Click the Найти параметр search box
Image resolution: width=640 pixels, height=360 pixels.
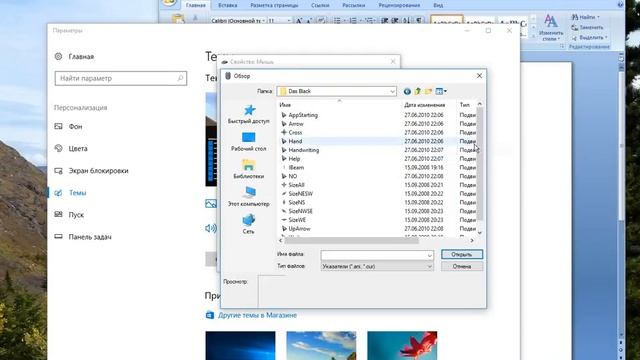pyautogui.click(x=121, y=78)
